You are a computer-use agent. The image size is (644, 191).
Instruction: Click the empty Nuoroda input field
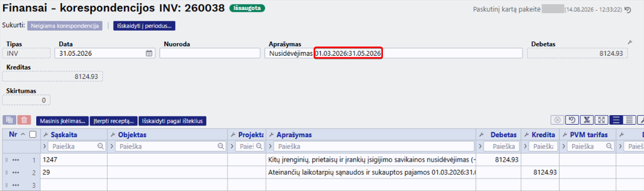[210, 53]
